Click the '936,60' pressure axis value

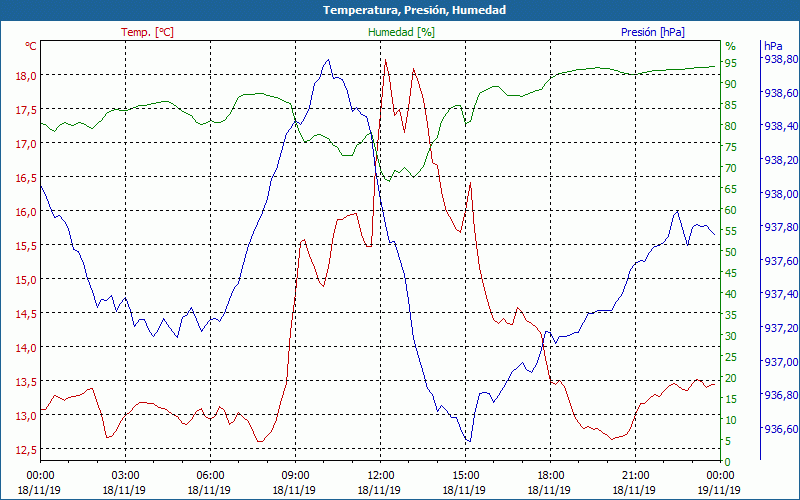coord(780,429)
